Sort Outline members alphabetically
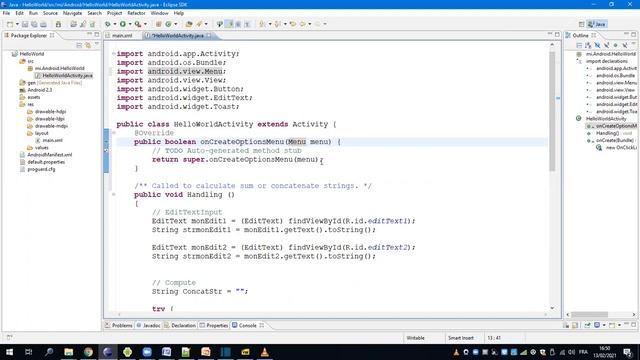The image size is (640, 360). (588, 45)
